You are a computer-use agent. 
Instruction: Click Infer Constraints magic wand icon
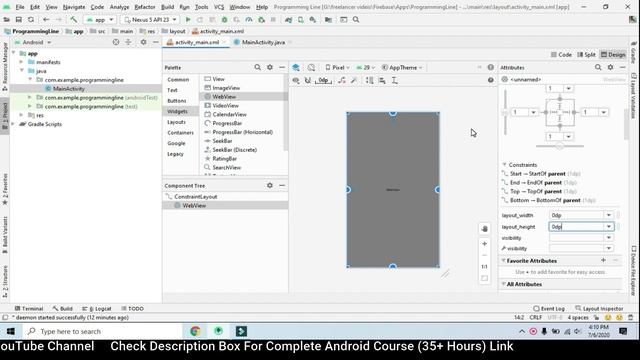[x=354, y=80]
